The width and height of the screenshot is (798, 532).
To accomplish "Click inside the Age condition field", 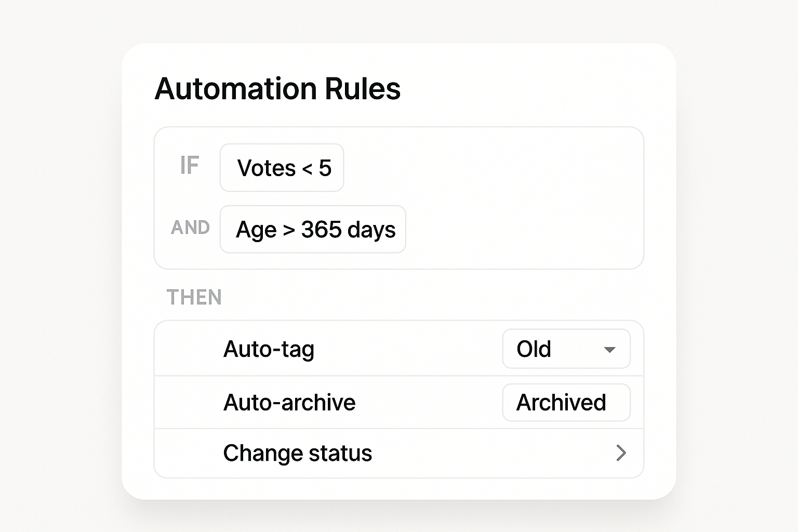I will (312, 229).
